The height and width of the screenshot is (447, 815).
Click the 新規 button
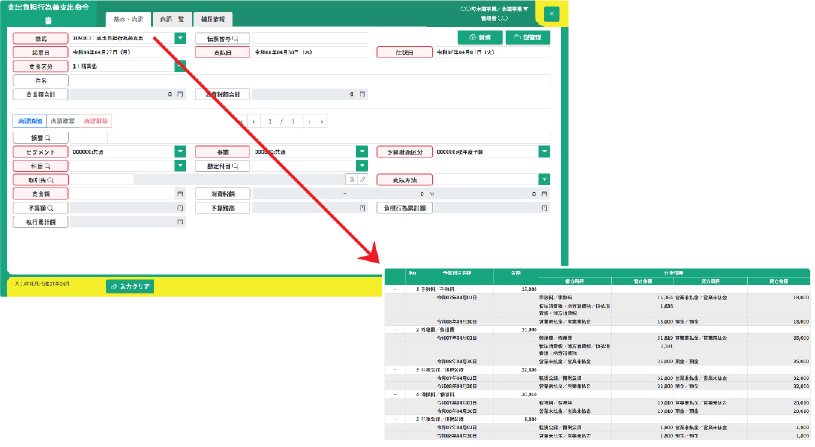(x=480, y=37)
